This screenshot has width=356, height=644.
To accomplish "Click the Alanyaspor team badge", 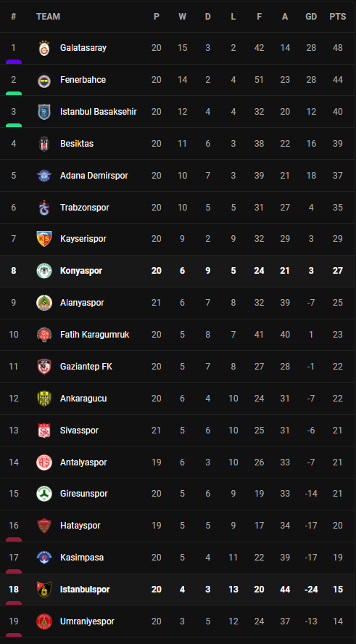I will click(44, 303).
